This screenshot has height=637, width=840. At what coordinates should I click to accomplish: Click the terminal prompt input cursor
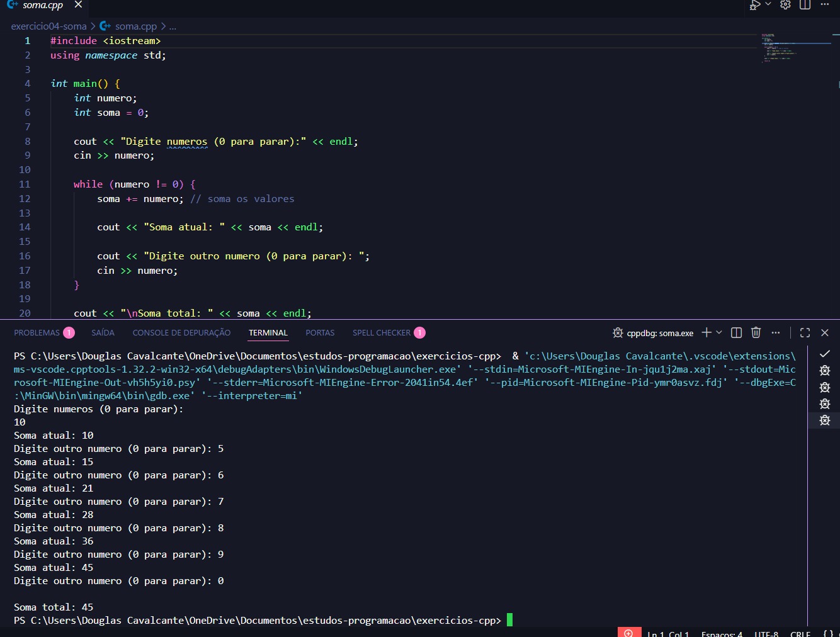click(x=509, y=620)
